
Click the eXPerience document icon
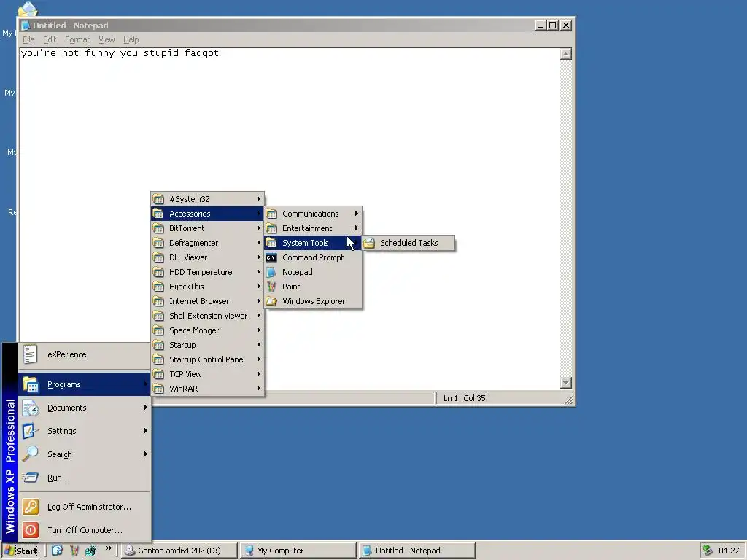tap(31, 354)
